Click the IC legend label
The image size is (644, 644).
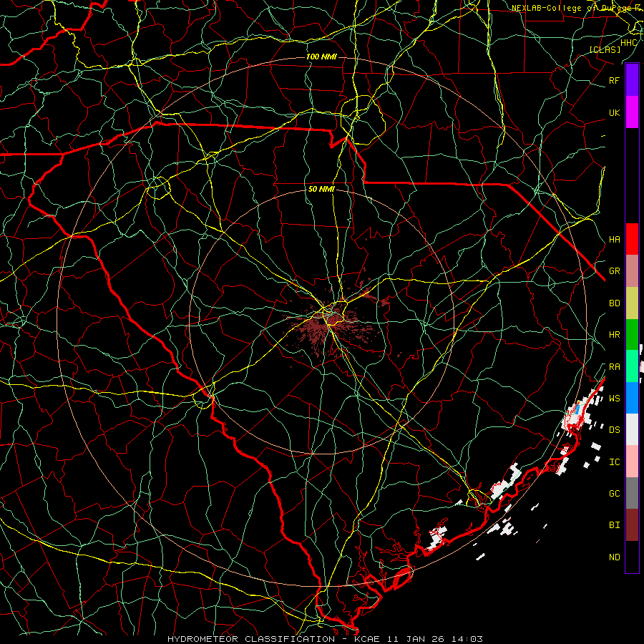click(x=614, y=462)
